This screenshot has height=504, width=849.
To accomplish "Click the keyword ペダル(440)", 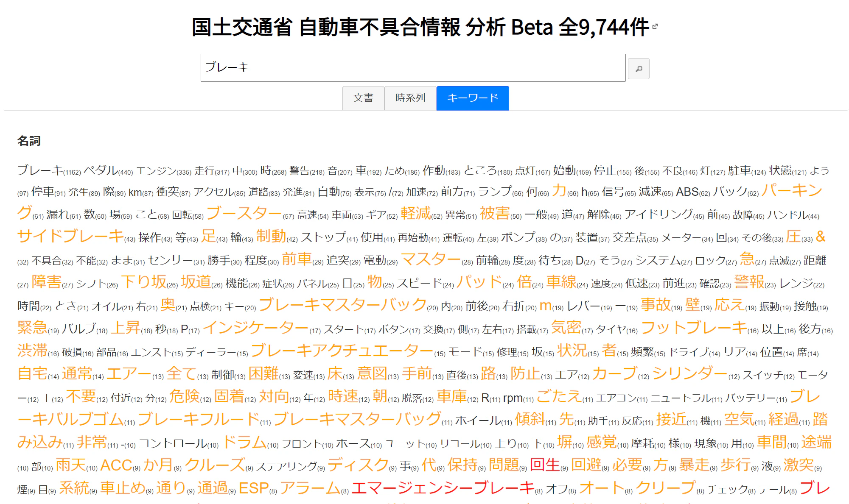I will [108, 170].
